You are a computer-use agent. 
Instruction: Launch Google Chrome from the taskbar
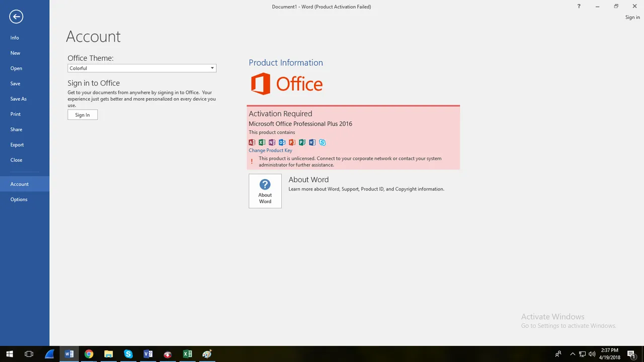tap(89, 354)
